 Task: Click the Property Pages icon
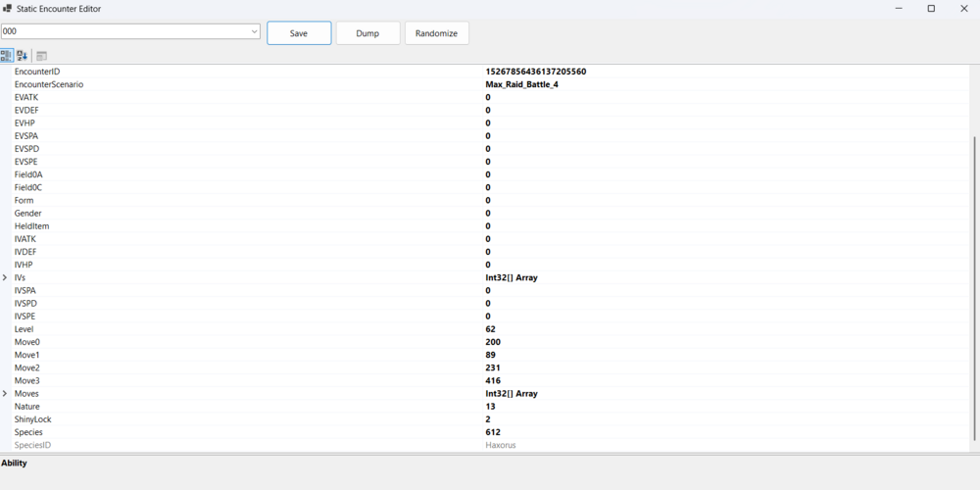(x=42, y=56)
